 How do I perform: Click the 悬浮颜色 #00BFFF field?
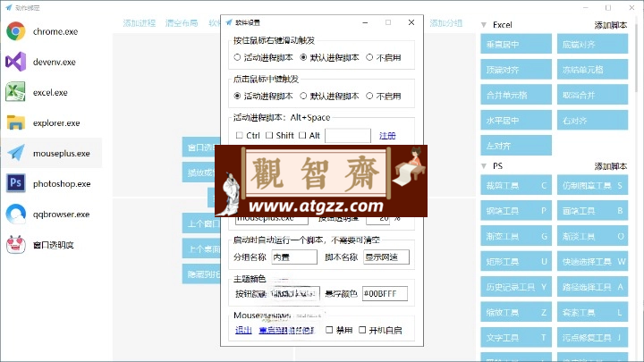(x=385, y=294)
